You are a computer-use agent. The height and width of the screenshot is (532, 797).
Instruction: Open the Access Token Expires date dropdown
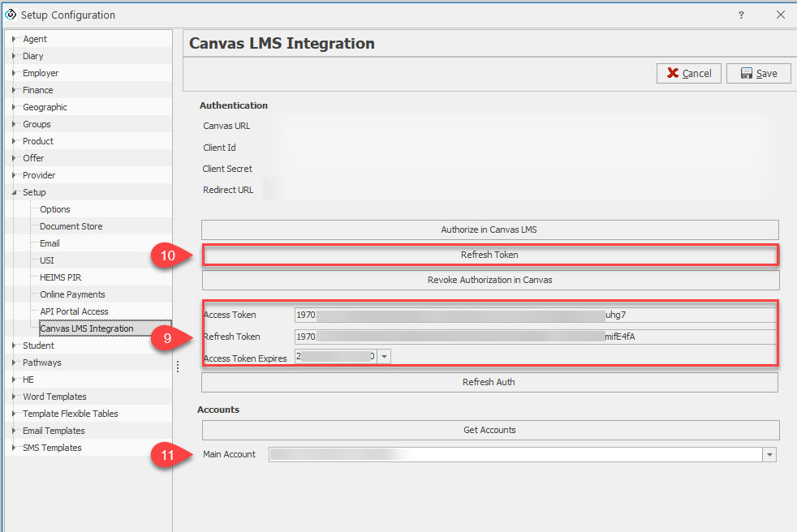pyautogui.click(x=384, y=356)
